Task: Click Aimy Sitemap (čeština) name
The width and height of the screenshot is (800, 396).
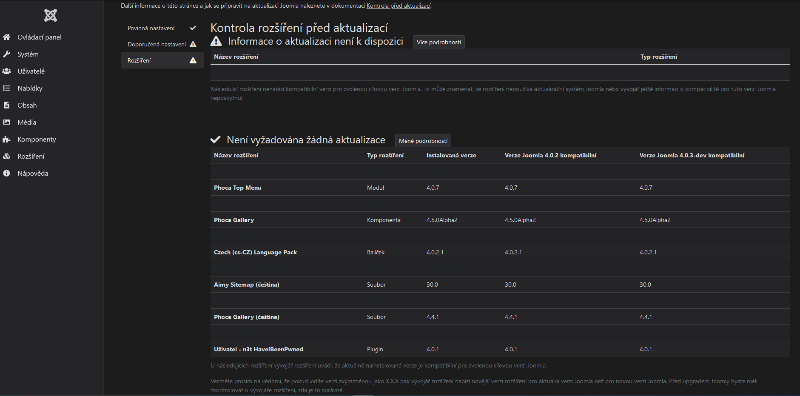Action: 246,285
